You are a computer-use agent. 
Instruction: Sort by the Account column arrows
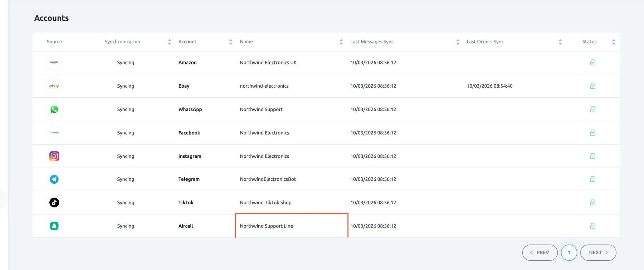(x=231, y=42)
